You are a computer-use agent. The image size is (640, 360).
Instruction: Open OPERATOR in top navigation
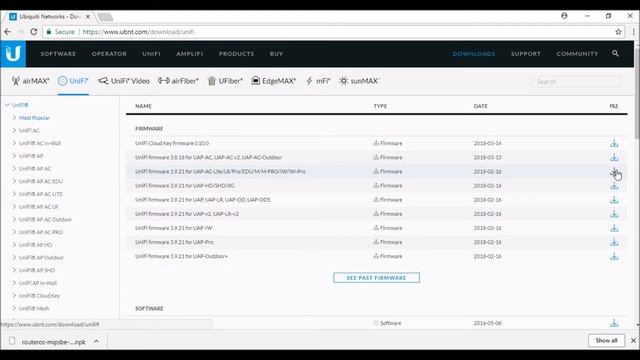[109, 54]
